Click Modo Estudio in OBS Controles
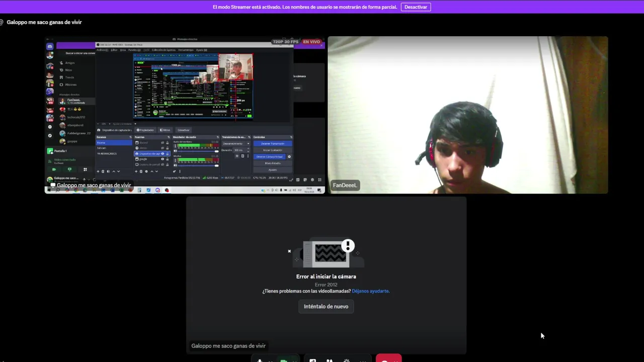The width and height of the screenshot is (644, 362). point(273,163)
